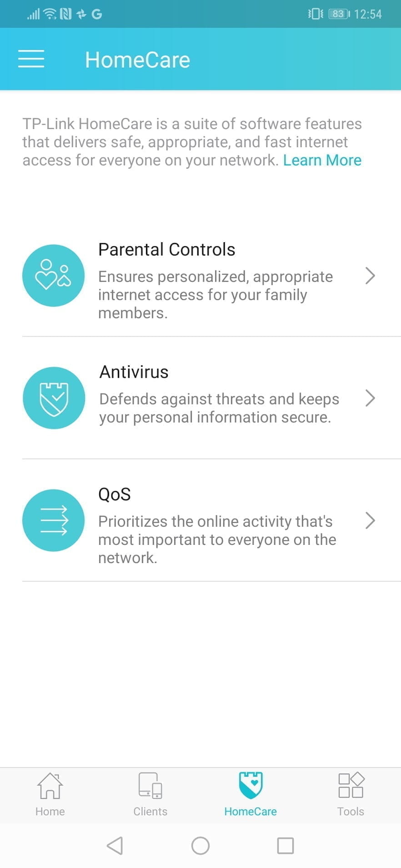Switch to the Clients tab label
401x868 pixels.
click(x=150, y=812)
